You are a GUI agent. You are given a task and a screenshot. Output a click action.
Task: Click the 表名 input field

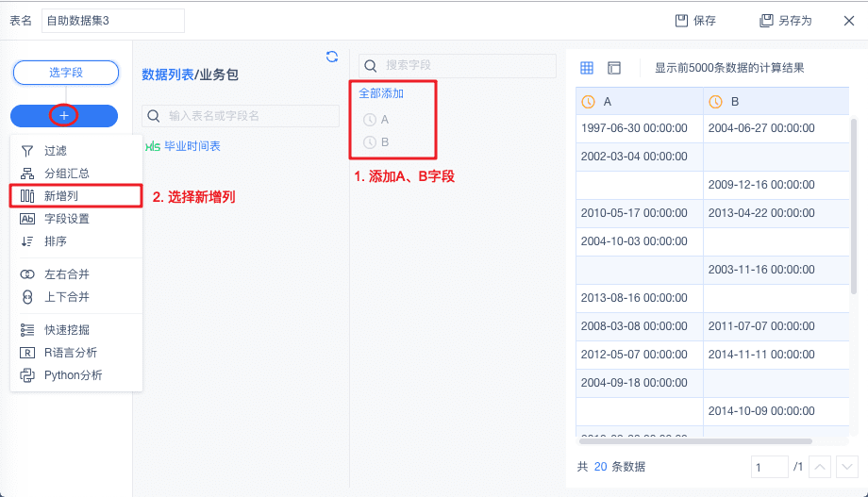tap(113, 21)
